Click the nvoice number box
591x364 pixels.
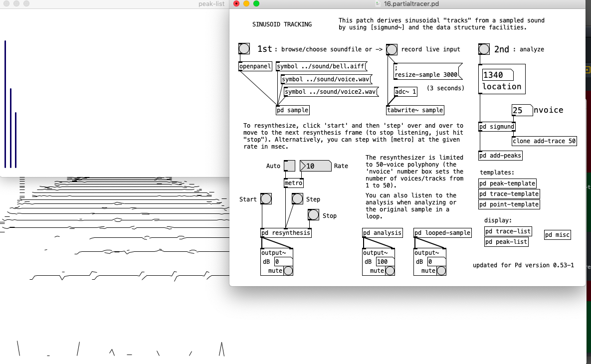click(x=521, y=110)
